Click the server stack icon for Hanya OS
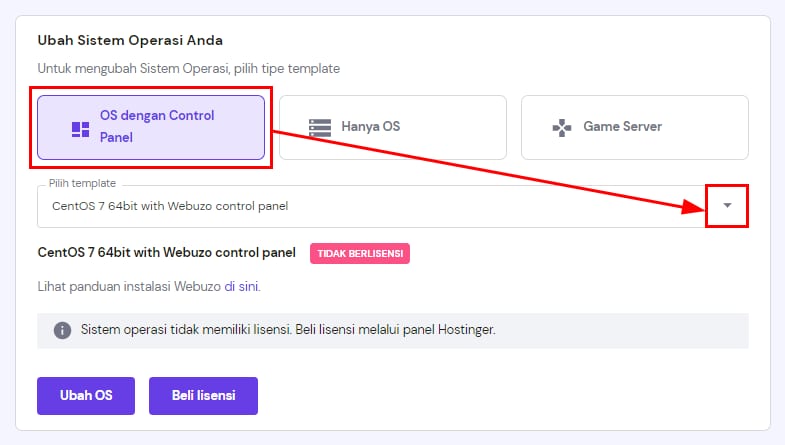This screenshot has width=785, height=445. (319, 127)
